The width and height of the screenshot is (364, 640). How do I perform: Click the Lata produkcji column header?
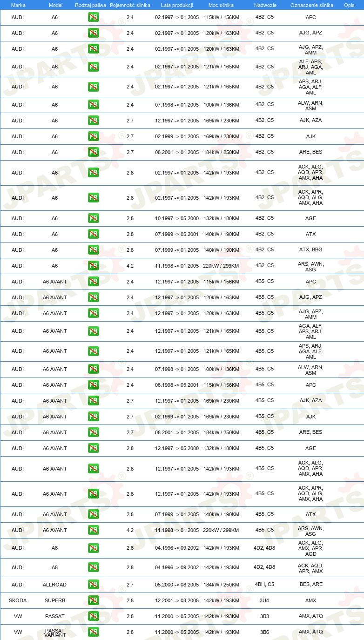pos(177,5)
